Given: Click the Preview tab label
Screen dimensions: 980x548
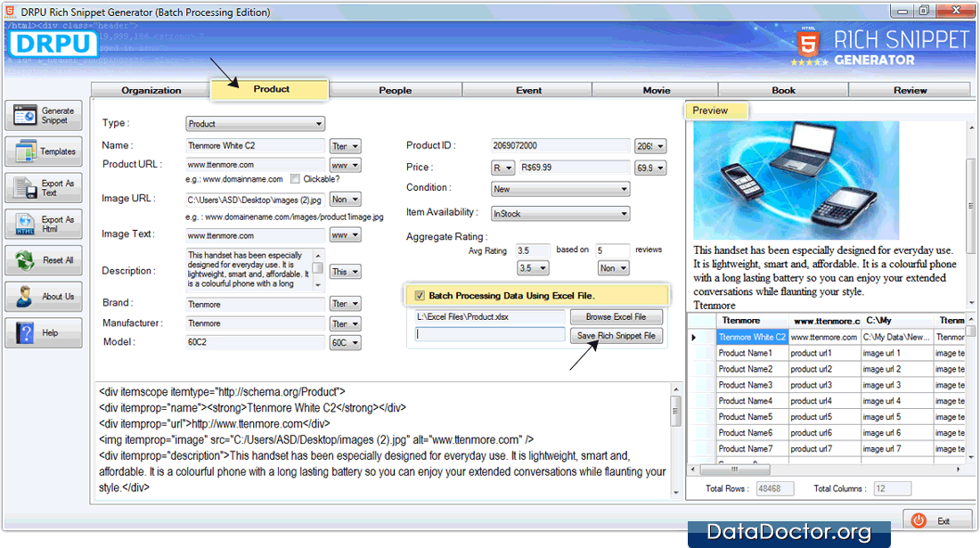Looking at the screenshot, I should (x=716, y=110).
